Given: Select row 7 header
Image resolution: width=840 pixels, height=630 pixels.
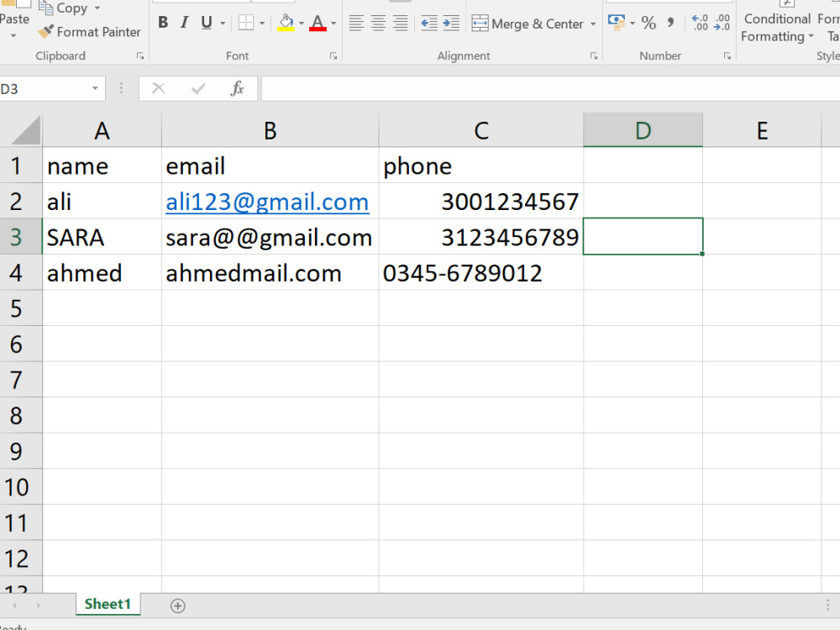Looking at the screenshot, I should (21, 380).
